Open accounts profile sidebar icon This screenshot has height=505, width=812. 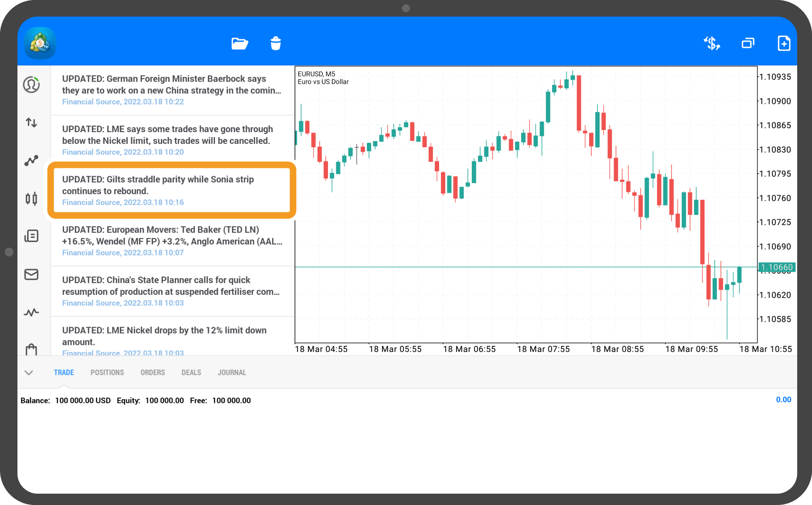(31, 85)
